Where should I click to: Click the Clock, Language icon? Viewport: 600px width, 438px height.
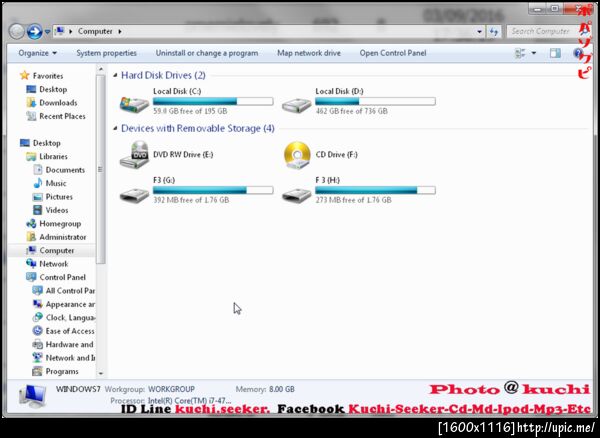click(x=38, y=318)
